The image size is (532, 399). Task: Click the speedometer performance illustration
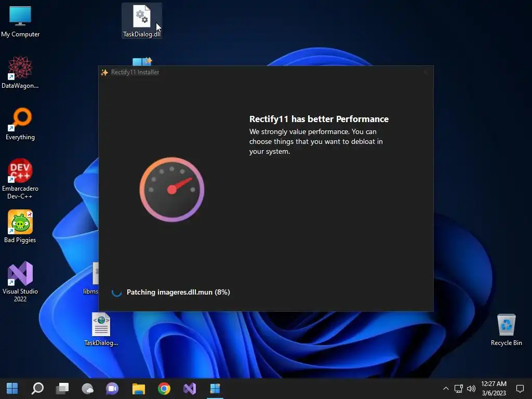[172, 189]
